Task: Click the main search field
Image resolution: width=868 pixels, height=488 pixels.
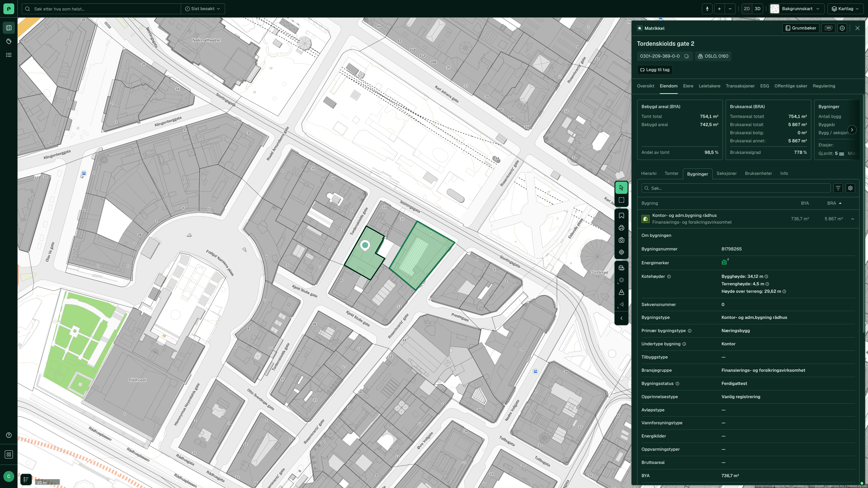Action: coord(102,9)
